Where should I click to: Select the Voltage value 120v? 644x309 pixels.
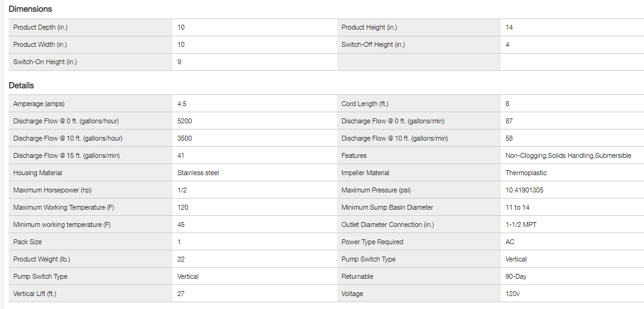tap(513, 294)
